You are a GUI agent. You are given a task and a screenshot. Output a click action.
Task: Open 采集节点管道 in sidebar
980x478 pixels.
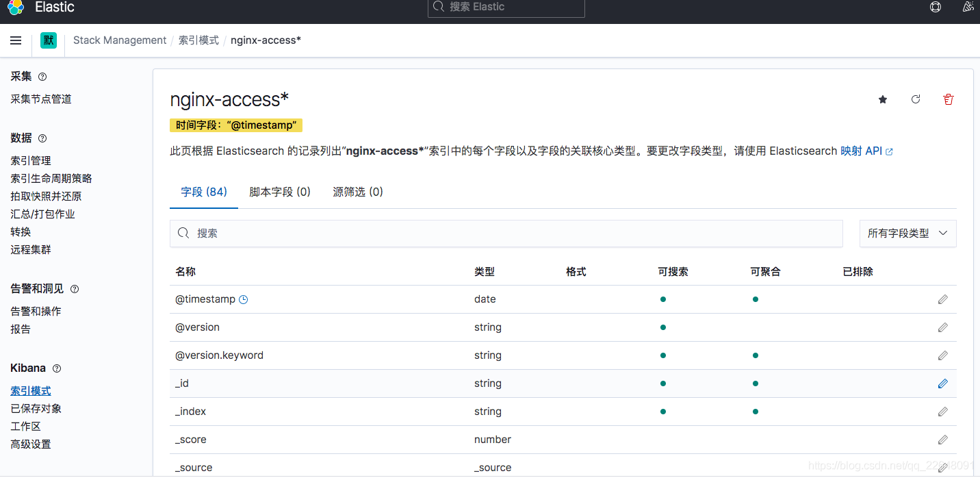click(x=41, y=99)
